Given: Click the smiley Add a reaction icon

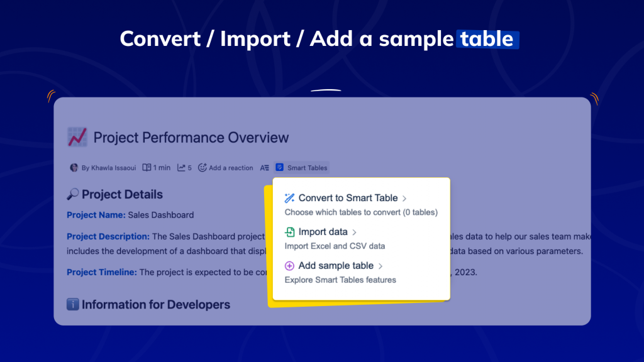Looking at the screenshot, I should tap(203, 168).
